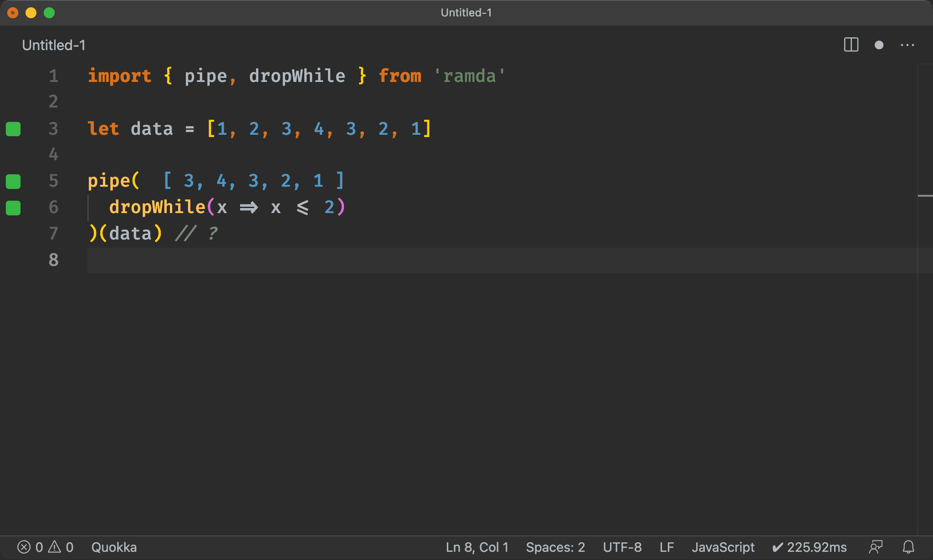Click the // ? comment on line 7
933x560 pixels.
tap(197, 234)
